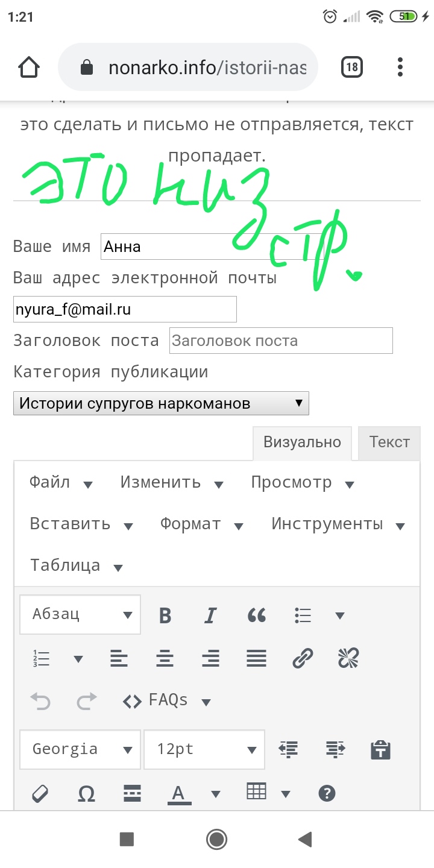
Task: Expand the Georgia font family dropdown
Action: 80,749
